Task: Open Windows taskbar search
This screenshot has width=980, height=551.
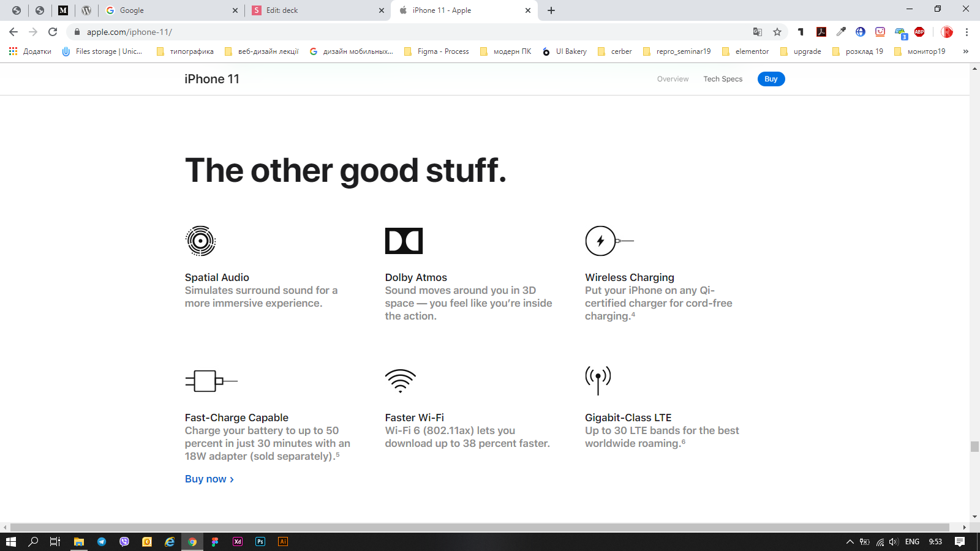Action: [33, 542]
